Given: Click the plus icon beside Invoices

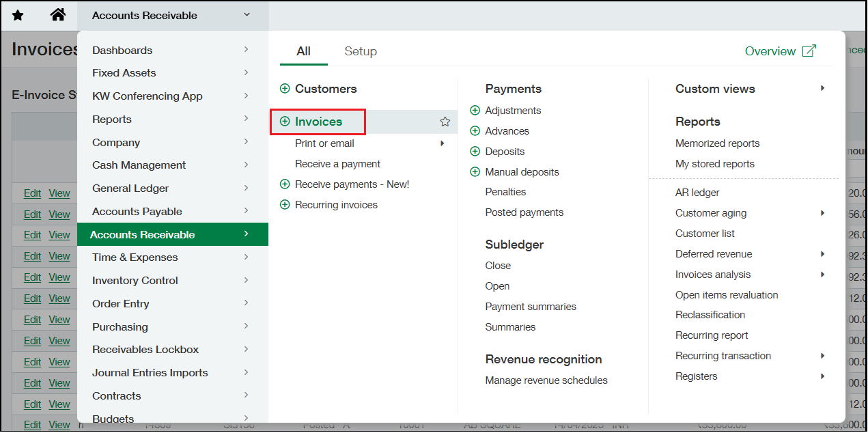Looking at the screenshot, I should pos(285,122).
